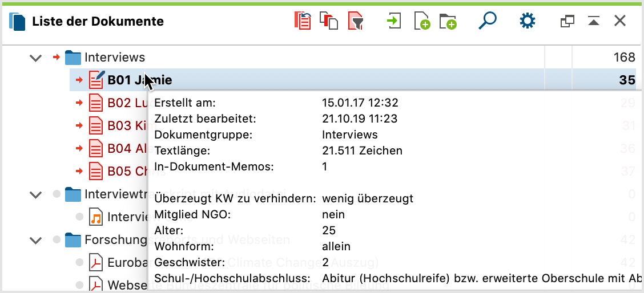Image resolution: width=644 pixels, height=293 pixels.
Task: Toggle activation arrow for B04 document
Action: pyautogui.click(x=80, y=148)
